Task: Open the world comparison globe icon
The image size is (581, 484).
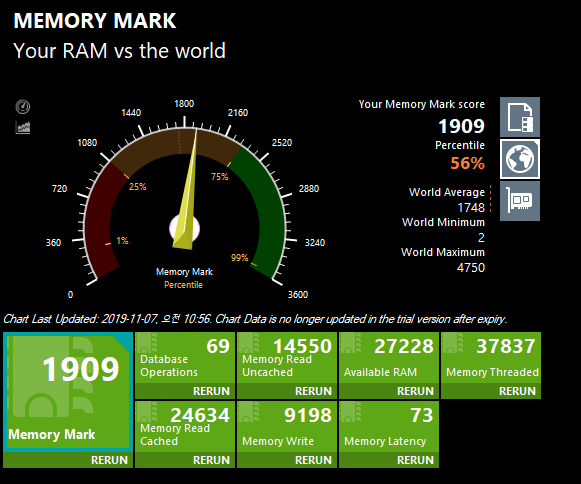Action: [520, 159]
